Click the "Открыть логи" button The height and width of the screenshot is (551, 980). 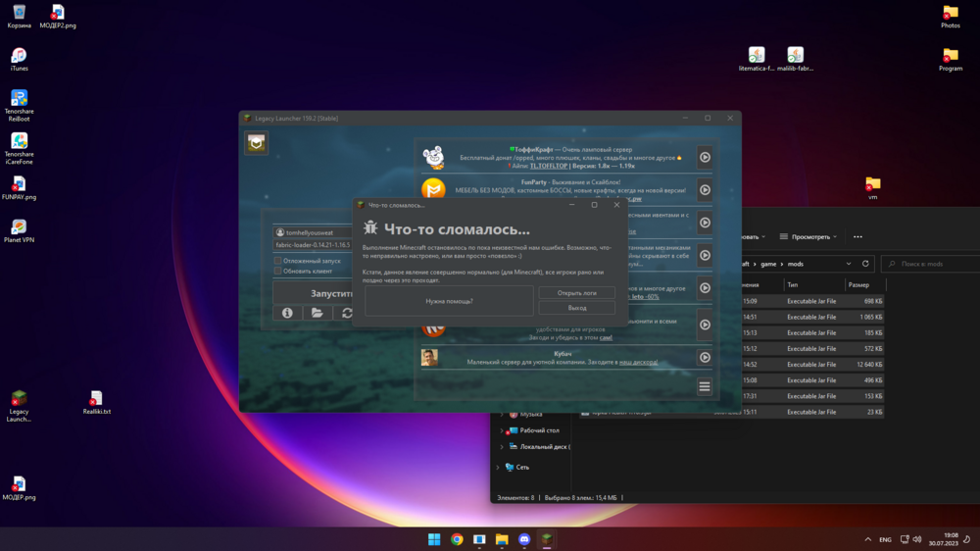pyautogui.click(x=576, y=293)
